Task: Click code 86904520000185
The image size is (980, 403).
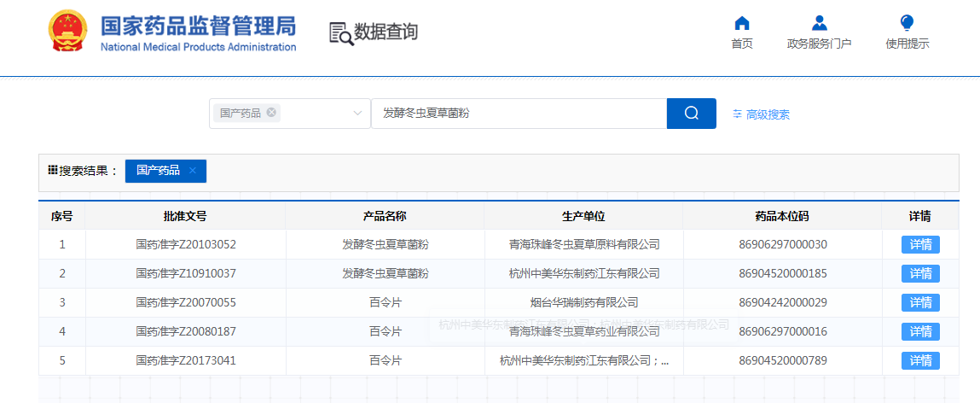Action: [782, 273]
